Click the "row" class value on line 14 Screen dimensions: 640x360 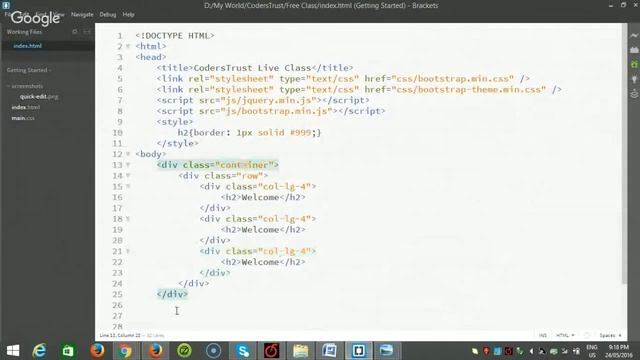[x=249, y=176]
